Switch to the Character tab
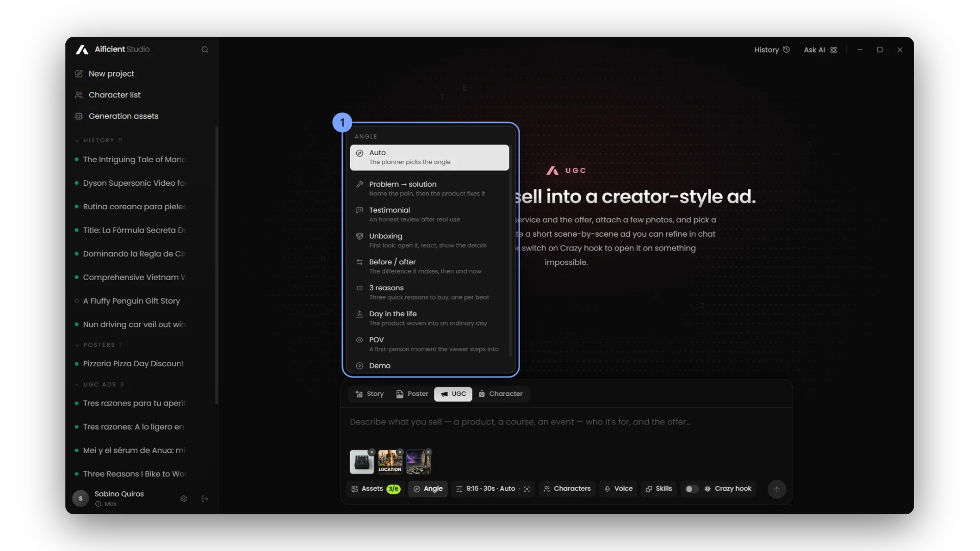 point(501,394)
